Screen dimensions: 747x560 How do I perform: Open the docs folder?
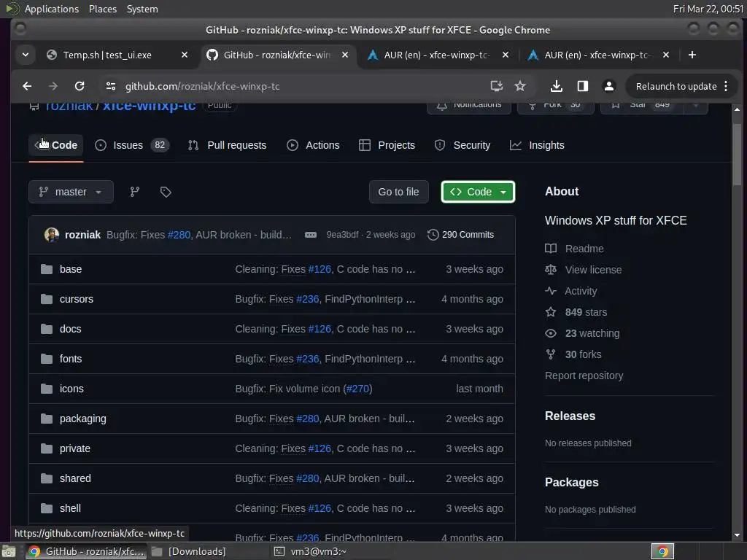(70, 329)
